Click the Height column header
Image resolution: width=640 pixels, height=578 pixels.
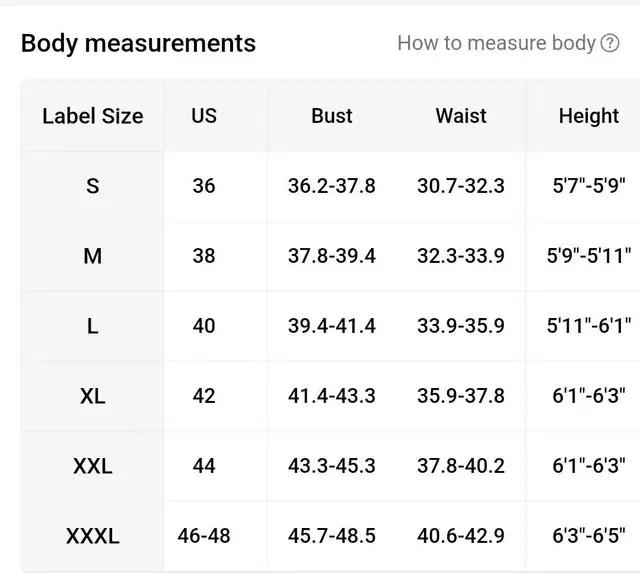click(589, 116)
